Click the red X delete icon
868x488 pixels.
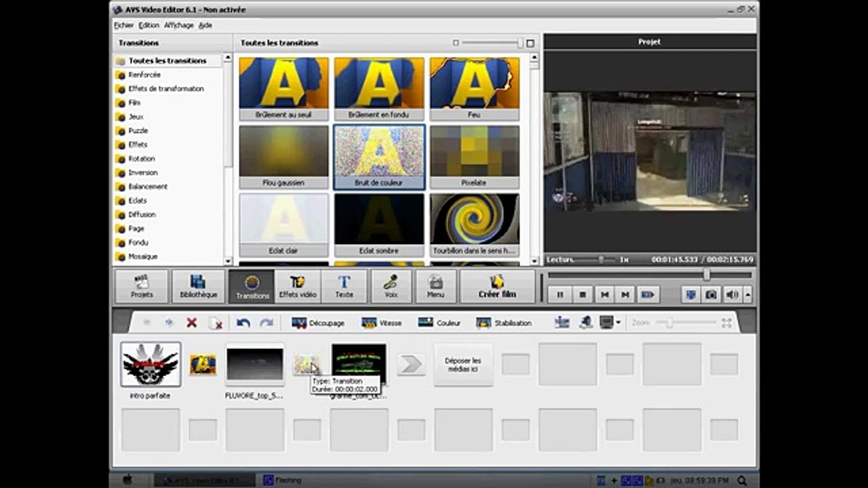click(192, 323)
